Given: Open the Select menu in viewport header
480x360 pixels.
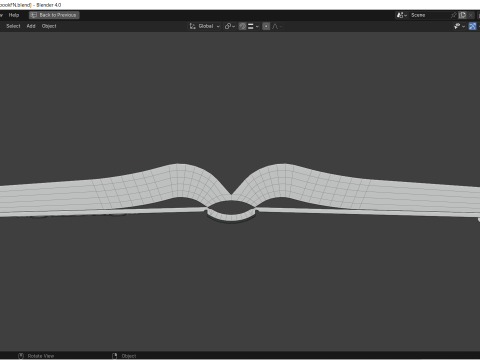Looking at the screenshot, I should [x=13, y=26].
